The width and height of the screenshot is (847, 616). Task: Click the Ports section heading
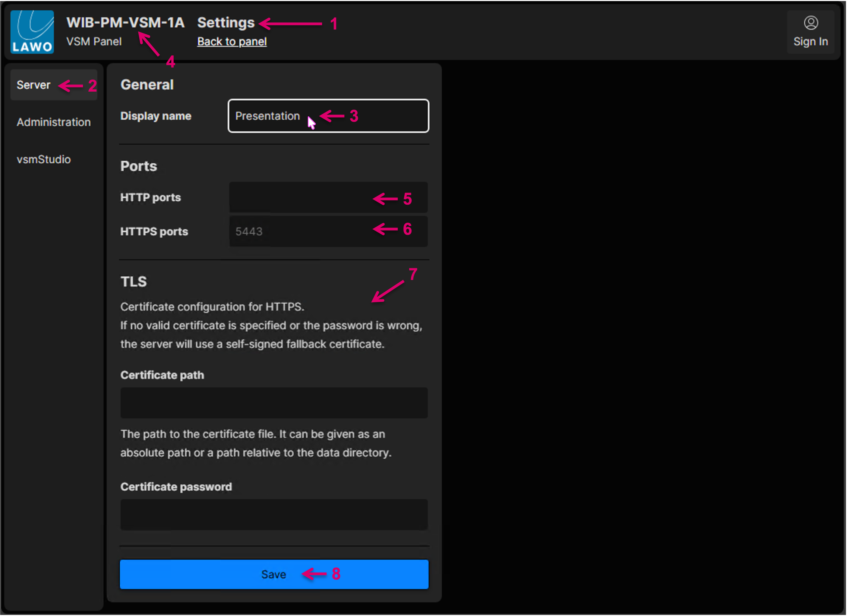(138, 166)
